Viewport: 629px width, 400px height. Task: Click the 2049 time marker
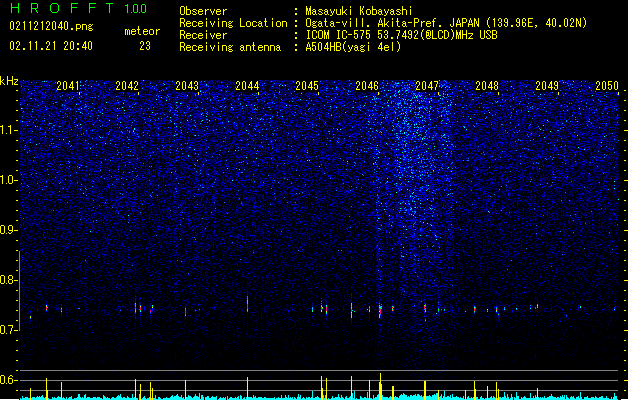pyautogui.click(x=547, y=86)
